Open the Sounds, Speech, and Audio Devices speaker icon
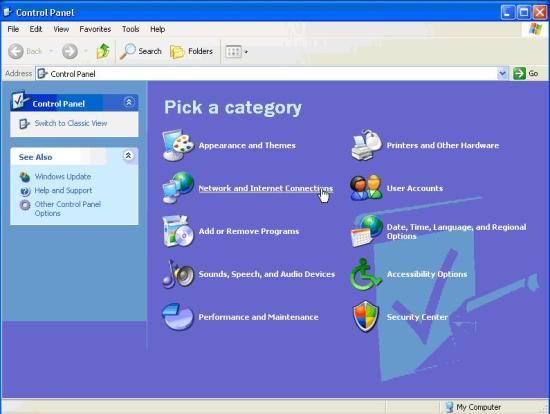 pyautogui.click(x=178, y=274)
